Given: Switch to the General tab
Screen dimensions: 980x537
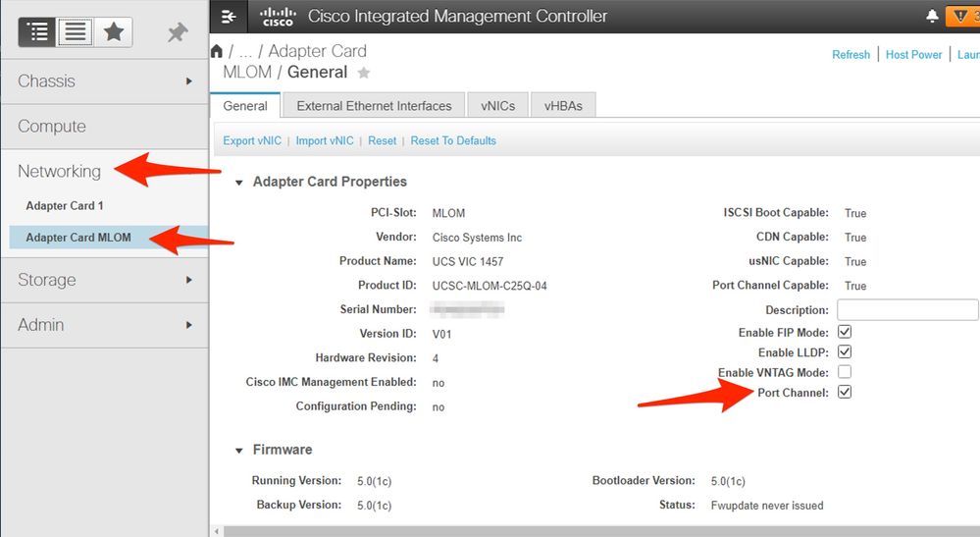Looking at the screenshot, I should [245, 106].
